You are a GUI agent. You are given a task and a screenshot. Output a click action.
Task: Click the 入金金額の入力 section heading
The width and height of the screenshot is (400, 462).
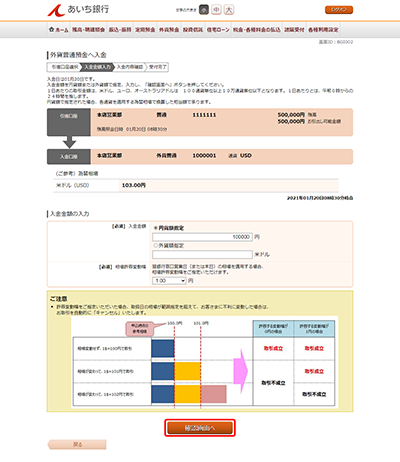[x=70, y=214]
